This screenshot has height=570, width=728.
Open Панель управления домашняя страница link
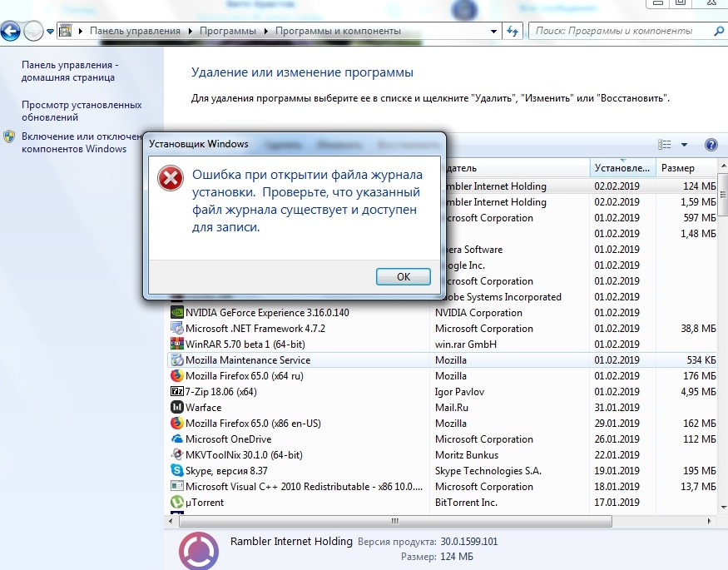(x=70, y=71)
